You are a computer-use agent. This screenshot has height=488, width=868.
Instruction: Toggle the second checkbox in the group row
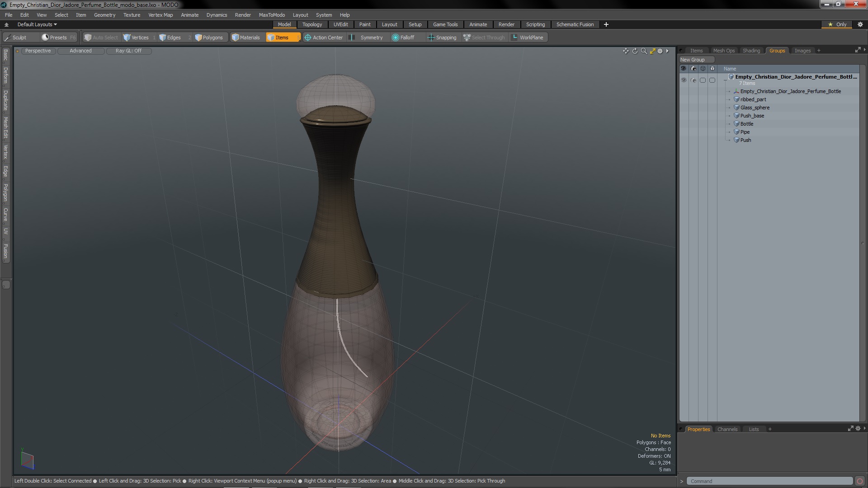pyautogui.click(x=712, y=80)
